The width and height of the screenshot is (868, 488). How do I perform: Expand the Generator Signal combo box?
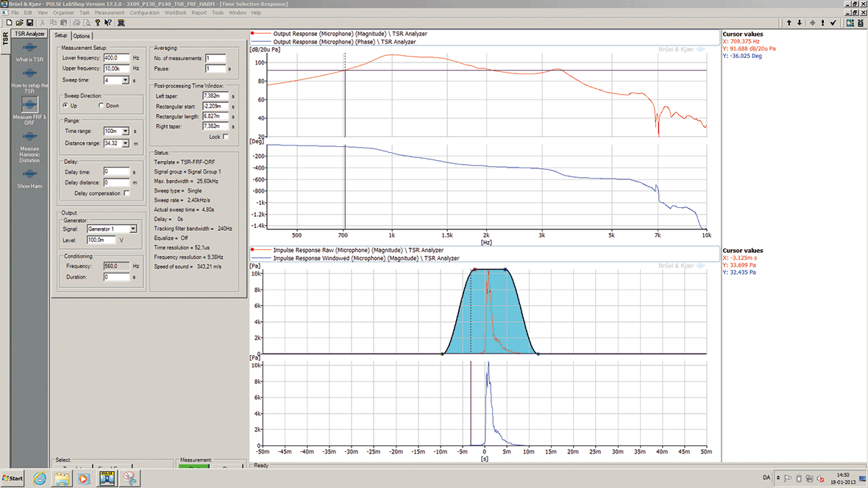[x=132, y=229]
